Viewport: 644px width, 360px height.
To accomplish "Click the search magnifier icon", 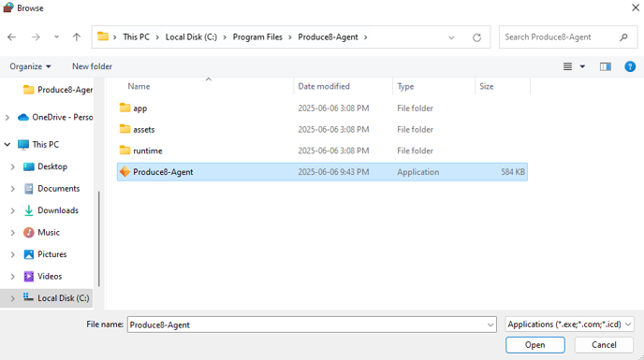I will pos(623,37).
